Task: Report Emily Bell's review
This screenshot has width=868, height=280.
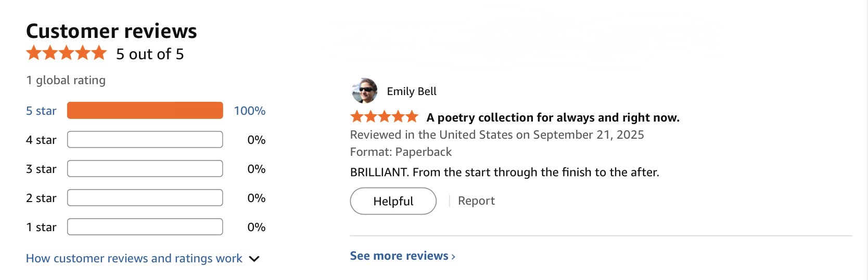Action: click(476, 201)
